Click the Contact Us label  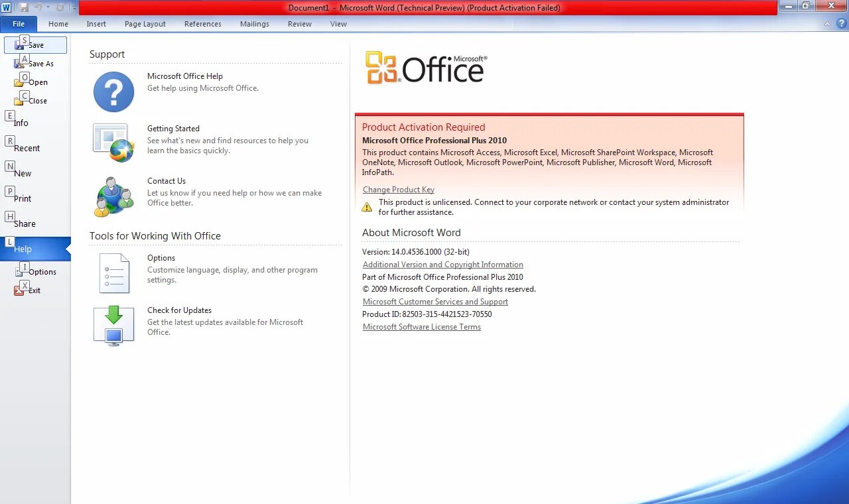[166, 181]
